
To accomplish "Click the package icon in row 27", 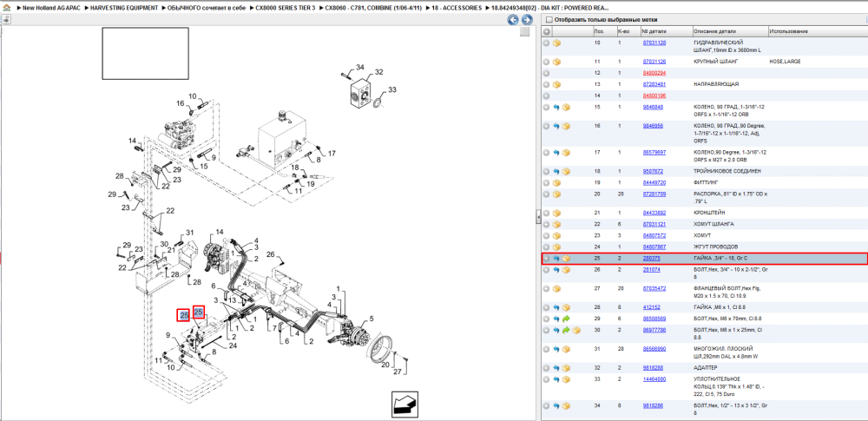I will (x=557, y=288).
